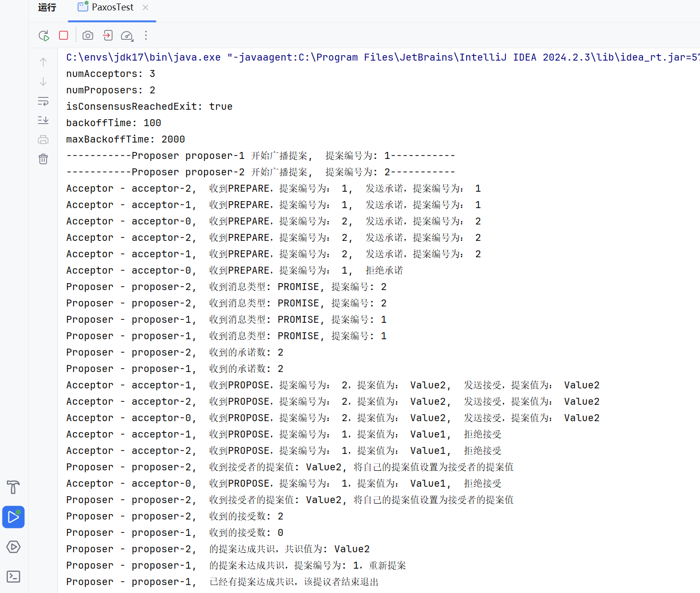Jump to next stack trace with down arrow
Viewport: 700px width, 593px height.
click(43, 81)
